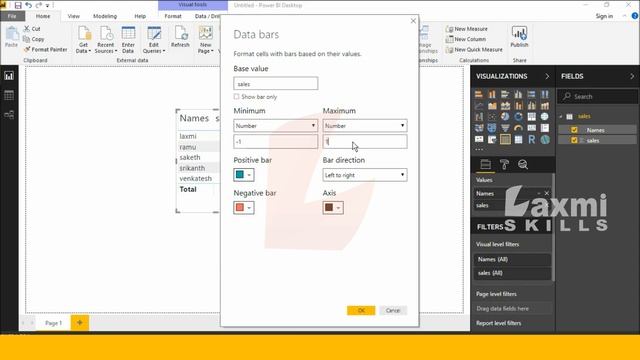Add a new page with plus button

[x=80, y=323]
